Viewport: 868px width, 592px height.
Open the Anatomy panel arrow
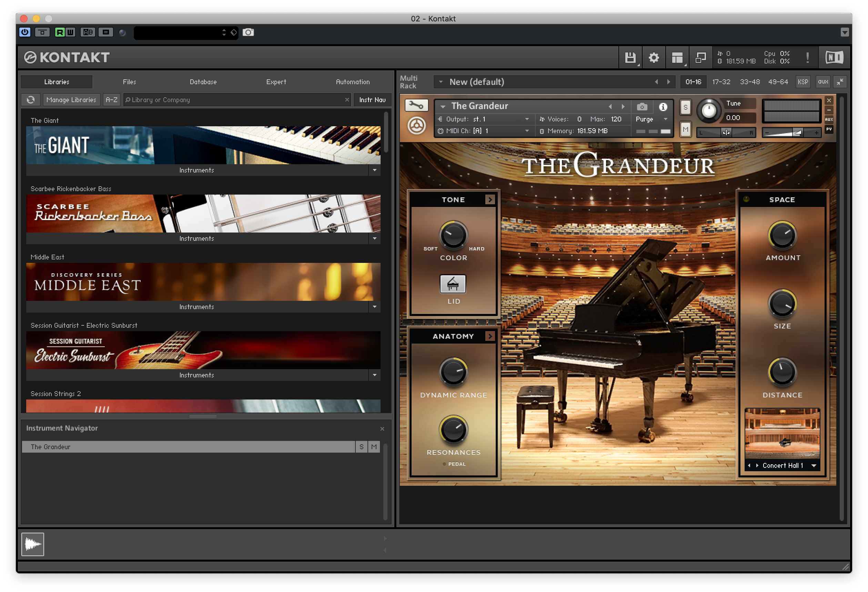490,336
